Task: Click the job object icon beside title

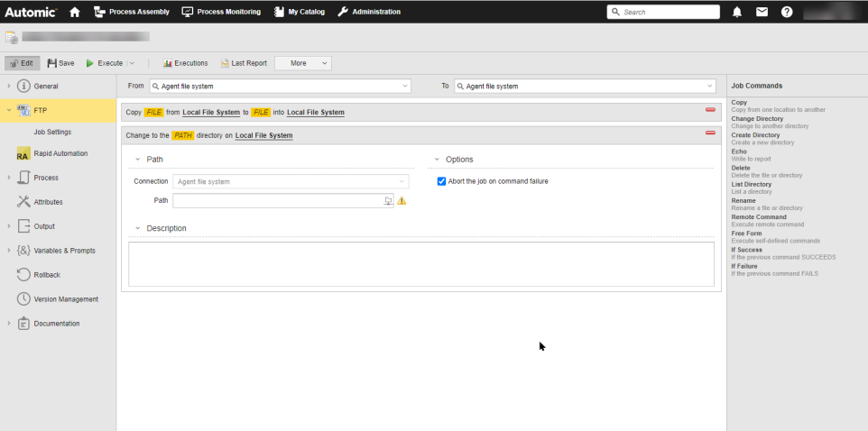Action: [12, 37]
